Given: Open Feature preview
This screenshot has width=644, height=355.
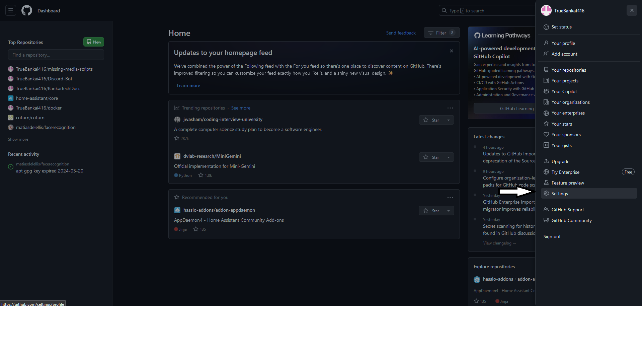Looking at the screenshot, I should pos(589,183).
